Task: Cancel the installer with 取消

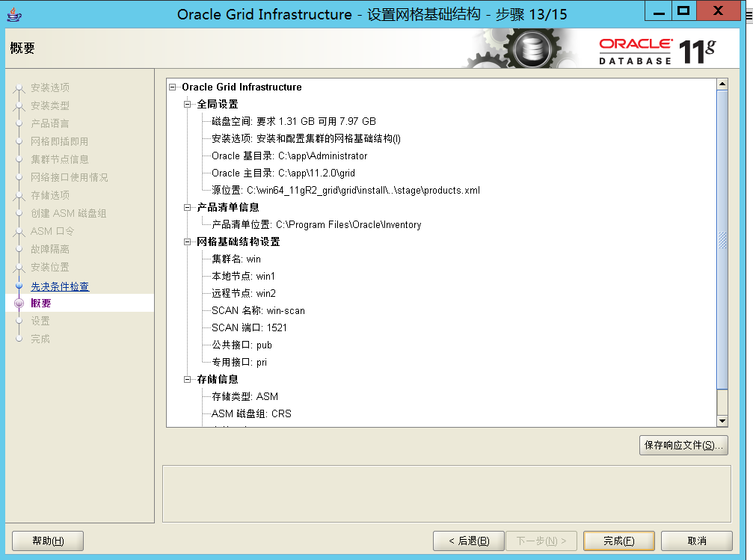Action: (x=697, y=541)
